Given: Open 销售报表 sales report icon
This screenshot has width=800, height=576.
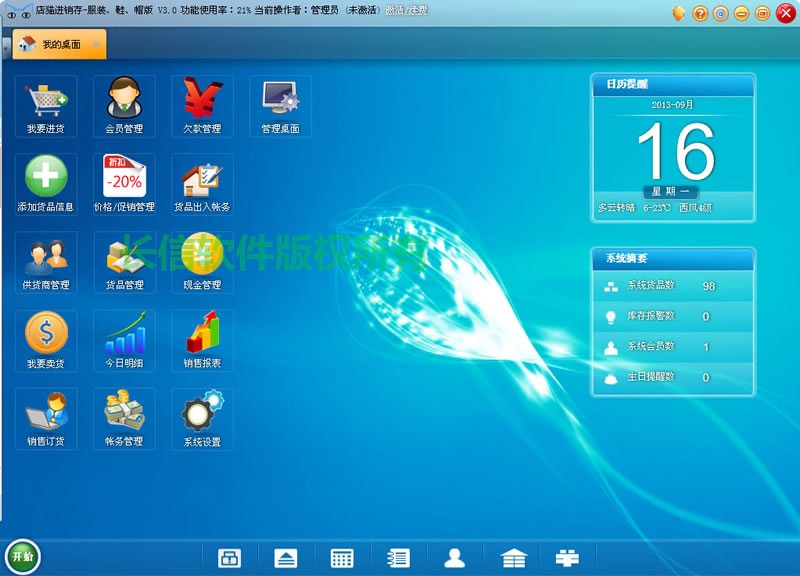Looking at the screenshot, I should 202,341.
